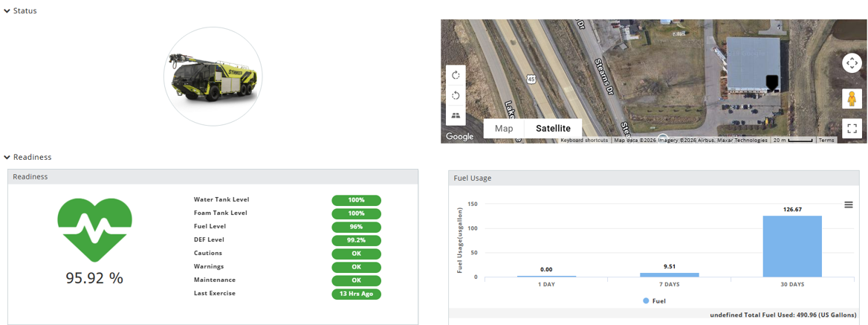Toggle fullscreen map view

click(x=852, y=129)
